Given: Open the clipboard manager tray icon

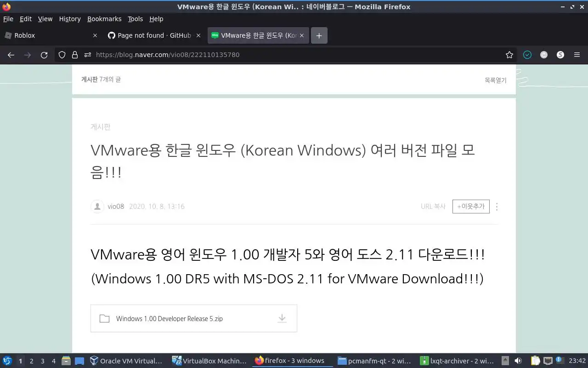Looking at the screenshot, I should click(x=536, y=361).
